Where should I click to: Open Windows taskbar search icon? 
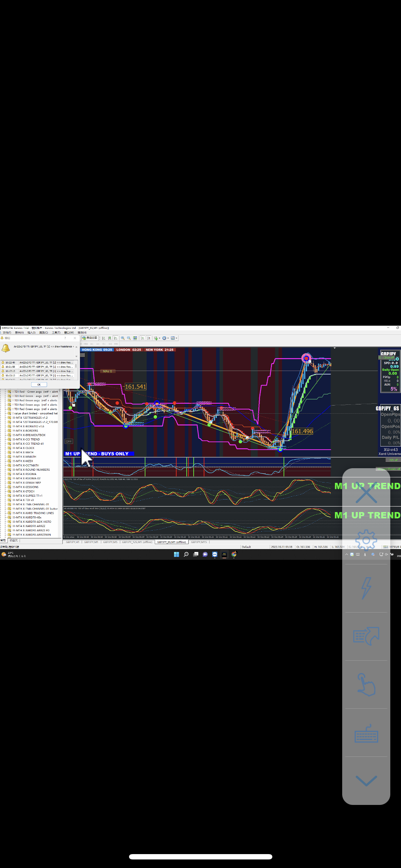pos(186,554)
